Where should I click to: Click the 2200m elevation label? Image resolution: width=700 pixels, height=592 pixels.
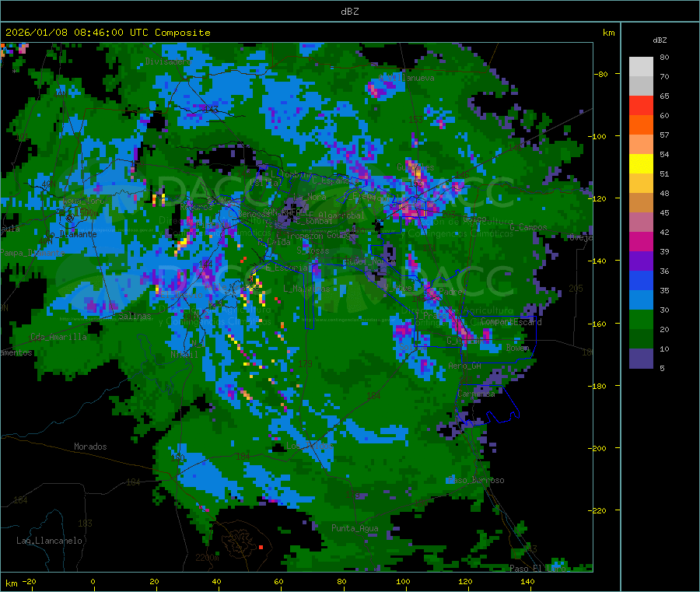pos(207,558)
